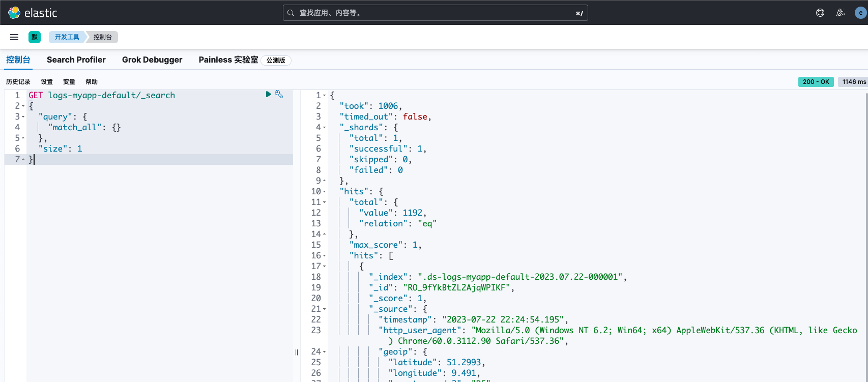868x382 pixels.
Task: Collapse request editor line 2 fold arrow
Action: click(x=23, y=106)
